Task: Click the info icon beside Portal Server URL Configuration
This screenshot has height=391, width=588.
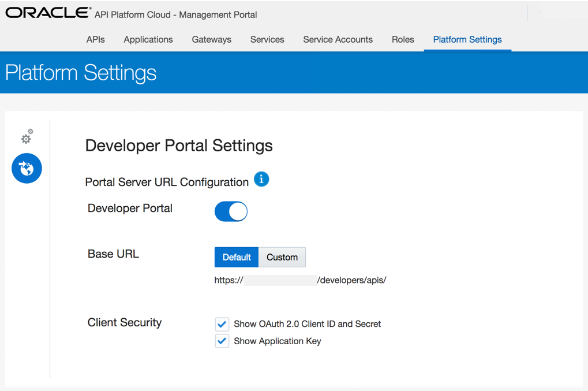Action: tap(261, 179)
